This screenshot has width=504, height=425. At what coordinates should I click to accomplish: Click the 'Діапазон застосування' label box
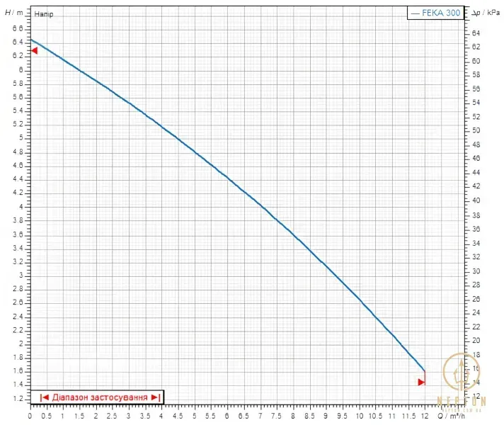[x=97, y=397]
